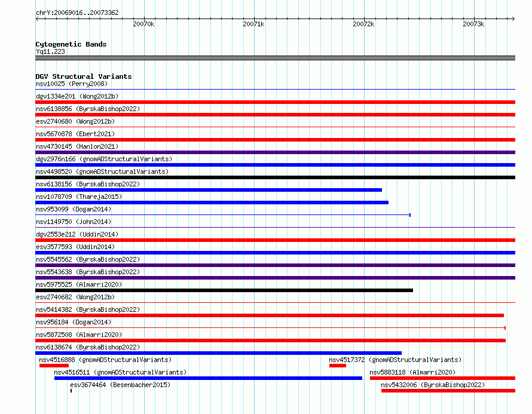Click the right arrow of the ruler
The height and width of the screenshot is (414, 532).
513,19
